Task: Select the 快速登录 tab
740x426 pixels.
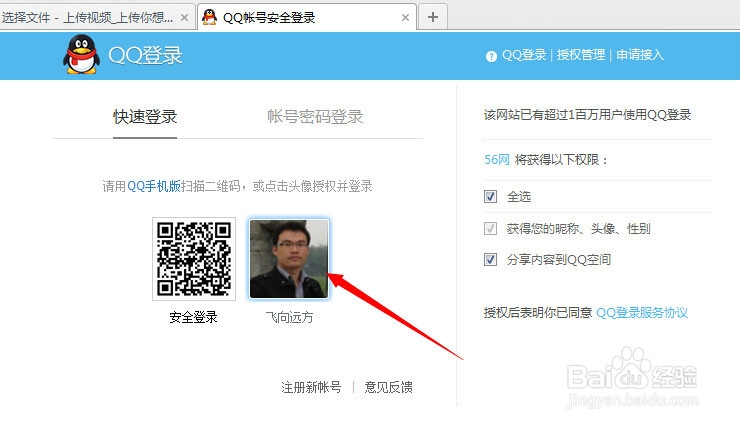Action: [x=145, y=117]
